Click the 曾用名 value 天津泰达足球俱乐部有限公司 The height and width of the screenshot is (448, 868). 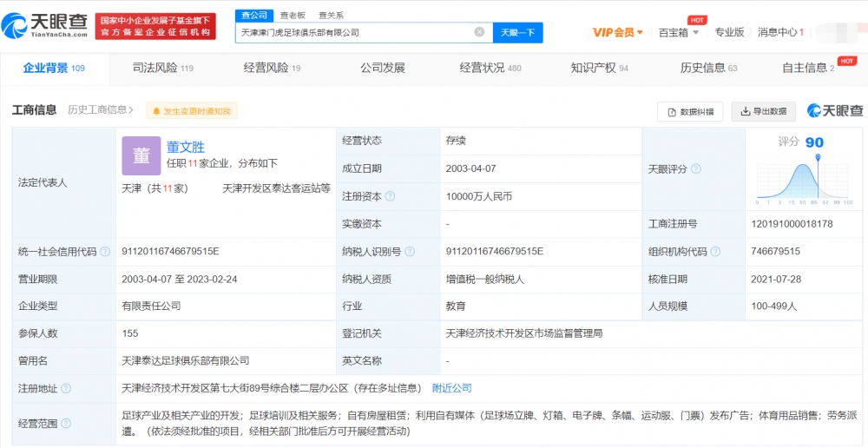pos(186,361)
